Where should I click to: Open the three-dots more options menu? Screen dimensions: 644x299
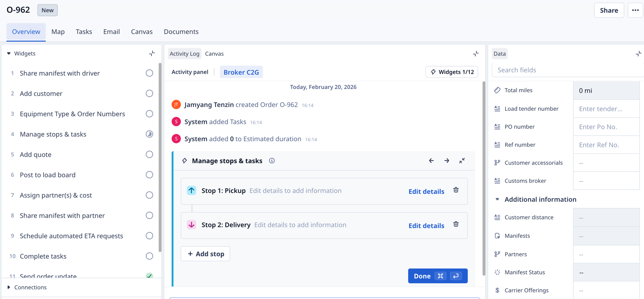pyautogui.click(x=635, y=10)
